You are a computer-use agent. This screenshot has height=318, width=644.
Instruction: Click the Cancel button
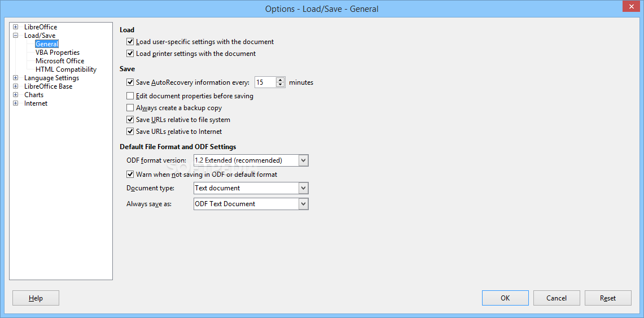coord(557,298)
